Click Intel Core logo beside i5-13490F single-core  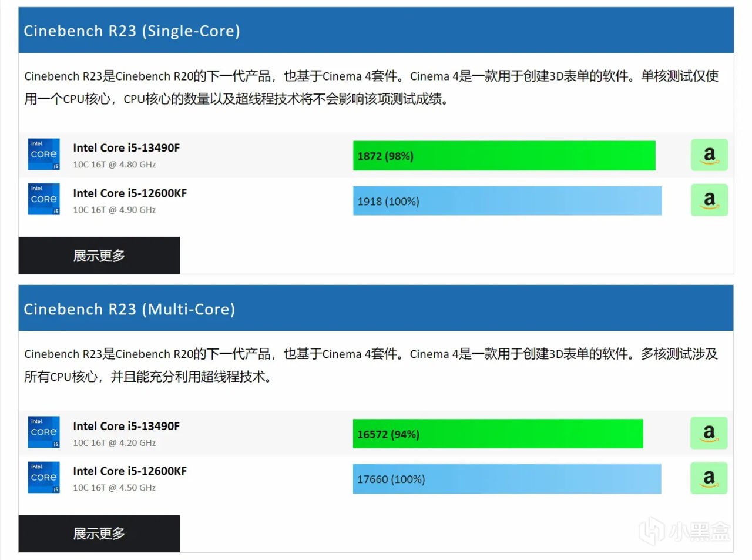[44, 154]
